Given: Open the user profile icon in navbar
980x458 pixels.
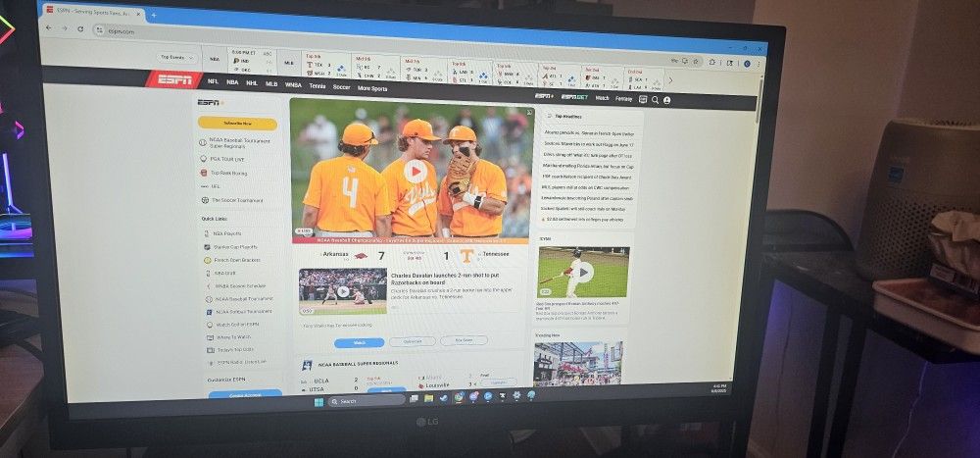Looking at the screenshot, I should tap(666, 100).
